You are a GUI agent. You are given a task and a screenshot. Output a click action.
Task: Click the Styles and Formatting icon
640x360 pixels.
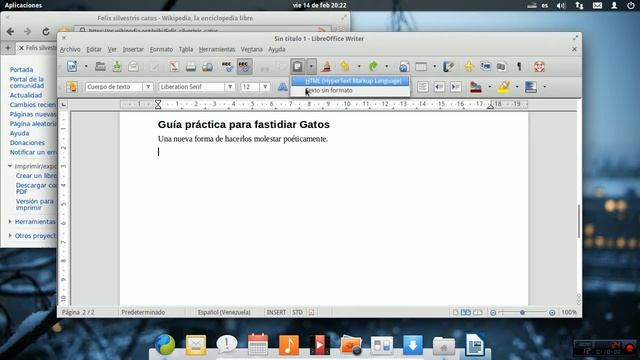coord(72,87)
